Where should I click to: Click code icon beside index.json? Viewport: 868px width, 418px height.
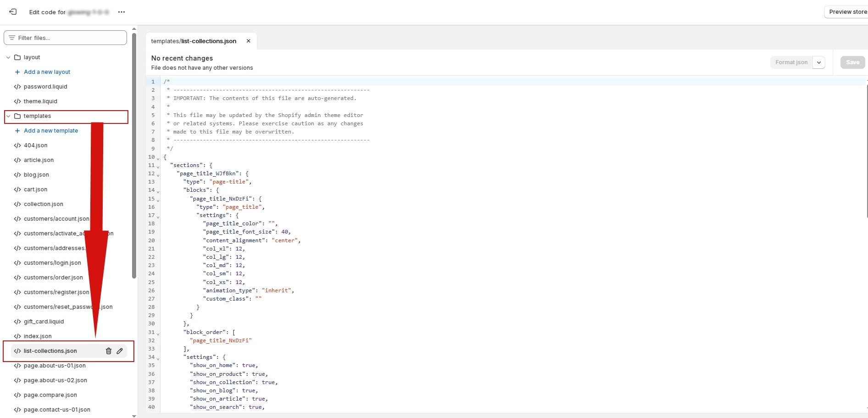point(17,336)
